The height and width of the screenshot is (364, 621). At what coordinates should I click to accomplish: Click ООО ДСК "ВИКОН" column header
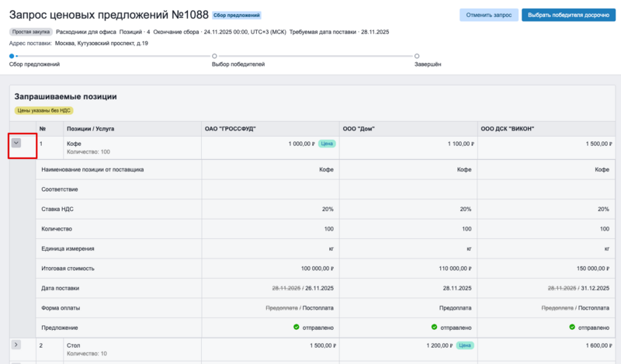509,128
